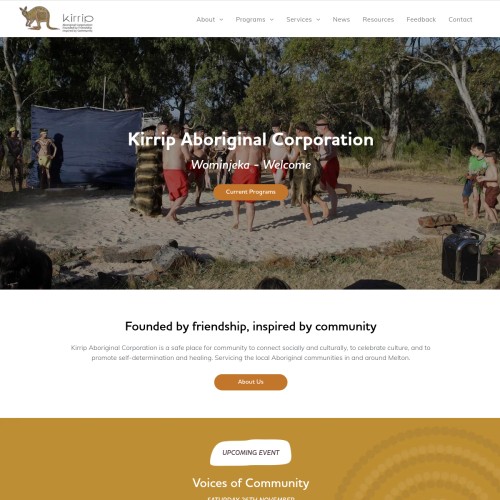The height and width of the screenshot is (500, 500).
Task: Click the About Us button
Action: pos(250,382)
